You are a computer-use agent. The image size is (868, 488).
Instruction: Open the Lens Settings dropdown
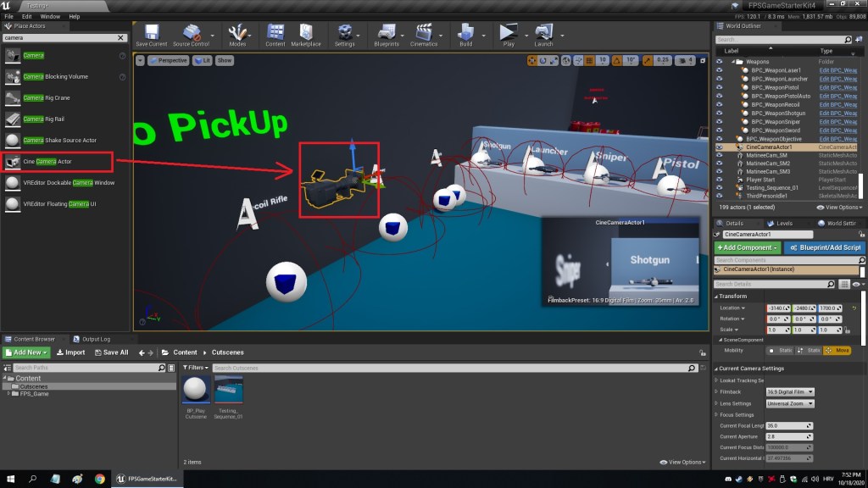(790, 403)
